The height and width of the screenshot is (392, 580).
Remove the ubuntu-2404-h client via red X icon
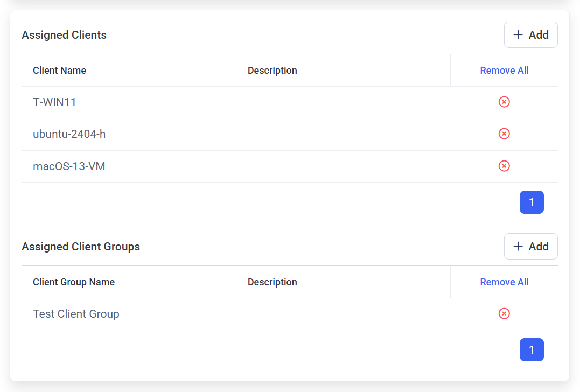coord(504,134)
